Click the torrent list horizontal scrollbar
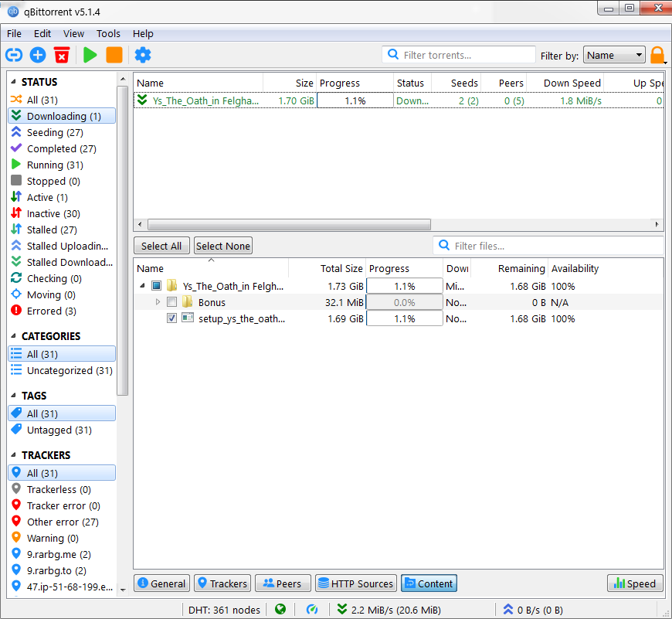 tap(289, 225)
